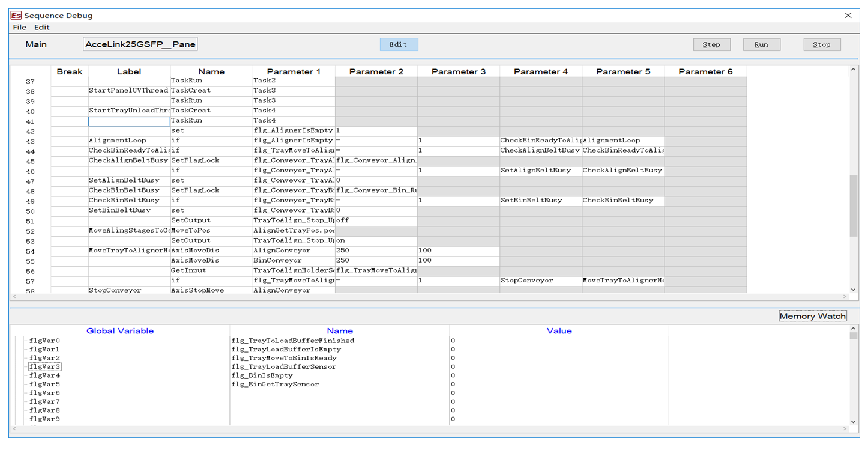Click flg_TrayMoveToBinIsReady variable name
Image resolution: width=868 pixels, height=453 pixels.
pos(284,358)
